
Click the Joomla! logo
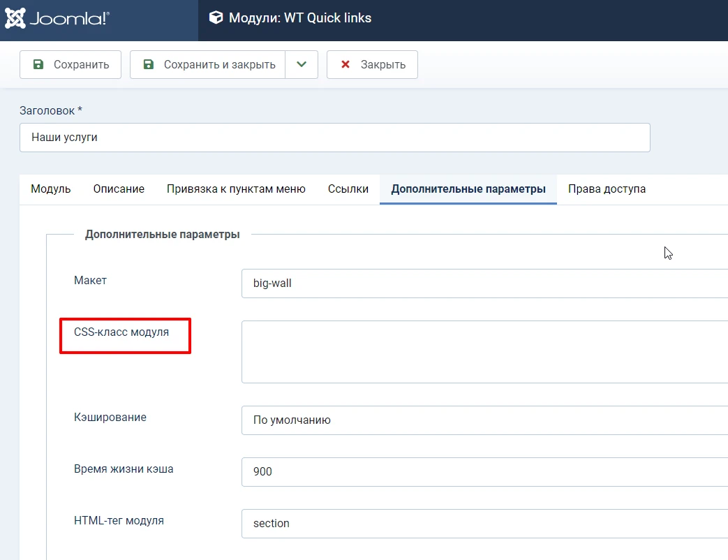[57, 20]
